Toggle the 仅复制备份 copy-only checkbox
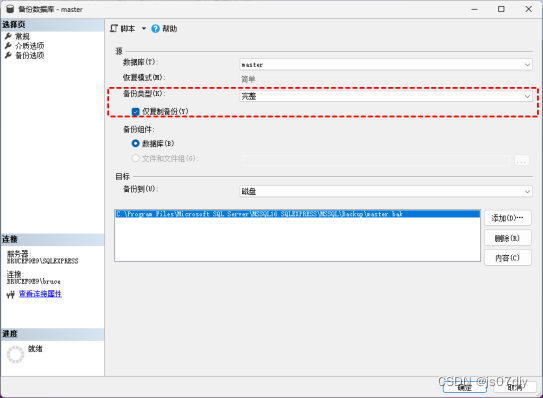Viewport: 543px width, 398px height. pos(135,112)
